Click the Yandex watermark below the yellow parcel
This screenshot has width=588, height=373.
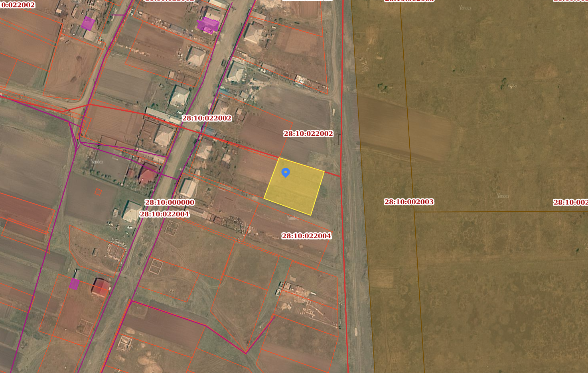[x=293, y=218]
